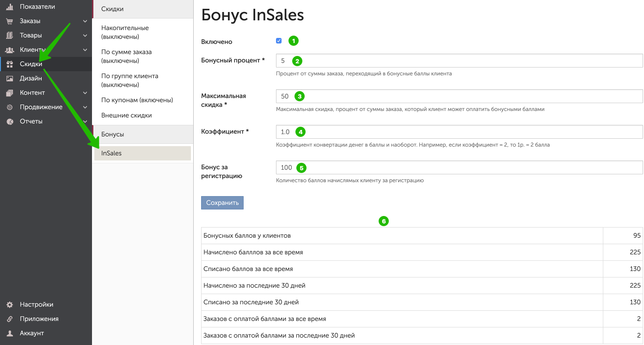
Task: Click the Бонусных баллов у клиентов row
Action: pos(422,235)
